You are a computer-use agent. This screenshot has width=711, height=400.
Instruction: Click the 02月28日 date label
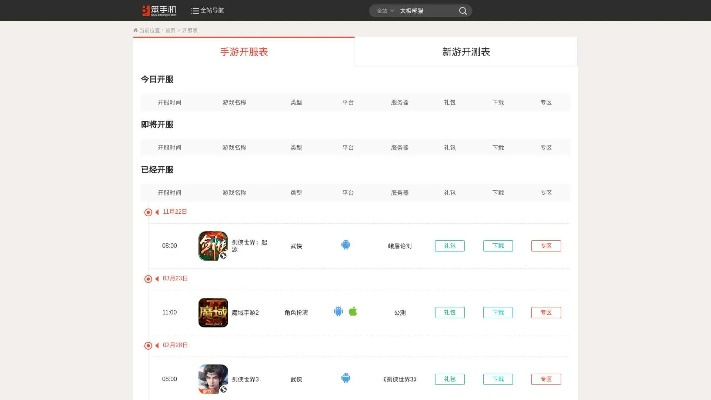pos(175,345)
